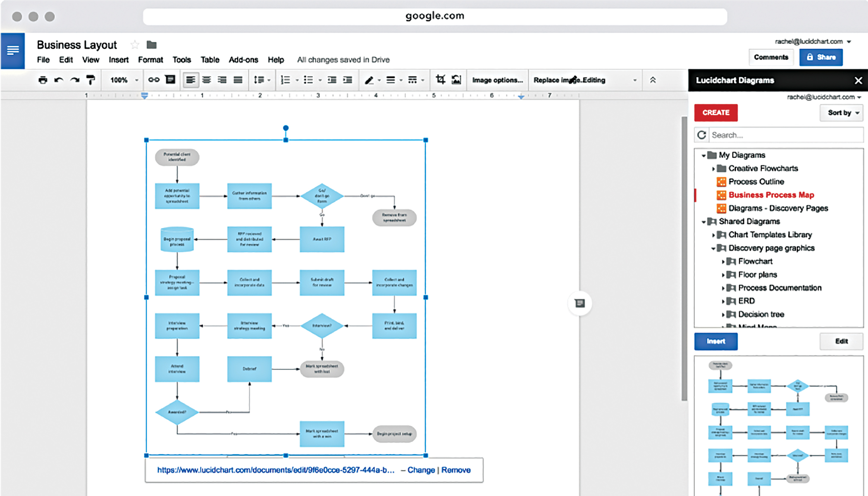The height and width of the screenshot is (496, 868).
Task: Click the border color pencil icon
Action: [x=369, y=80]
